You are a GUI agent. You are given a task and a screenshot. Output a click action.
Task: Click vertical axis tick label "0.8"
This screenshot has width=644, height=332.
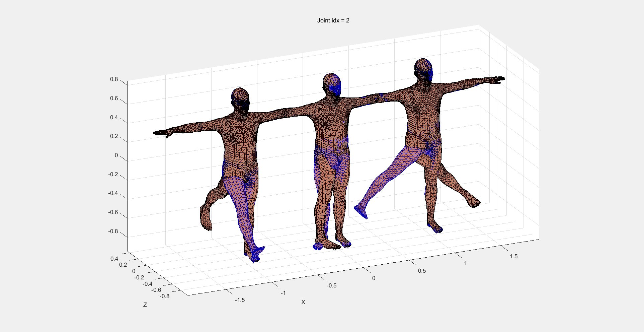(114, 79)
